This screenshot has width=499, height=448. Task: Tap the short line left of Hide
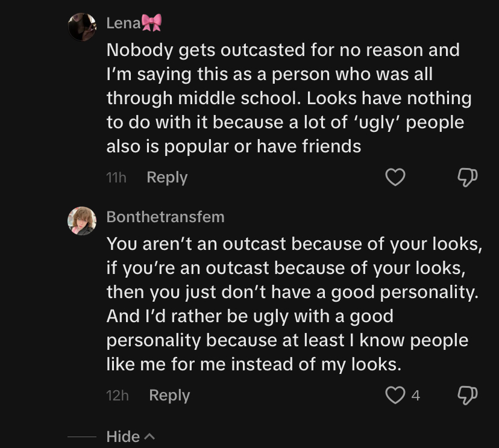(81, 437)
